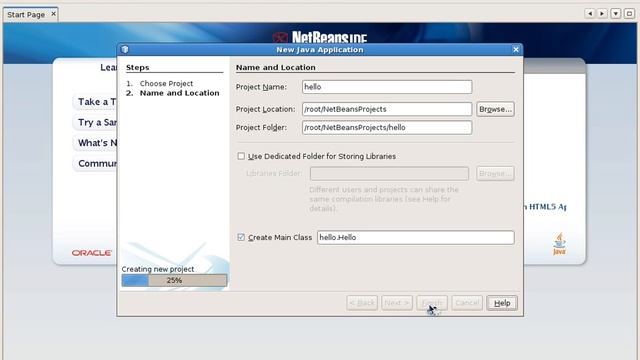The width and height of the screenshot is (640, 360).
Task: Click the Java logo on Start Page
Action: (x=559, y=244)
